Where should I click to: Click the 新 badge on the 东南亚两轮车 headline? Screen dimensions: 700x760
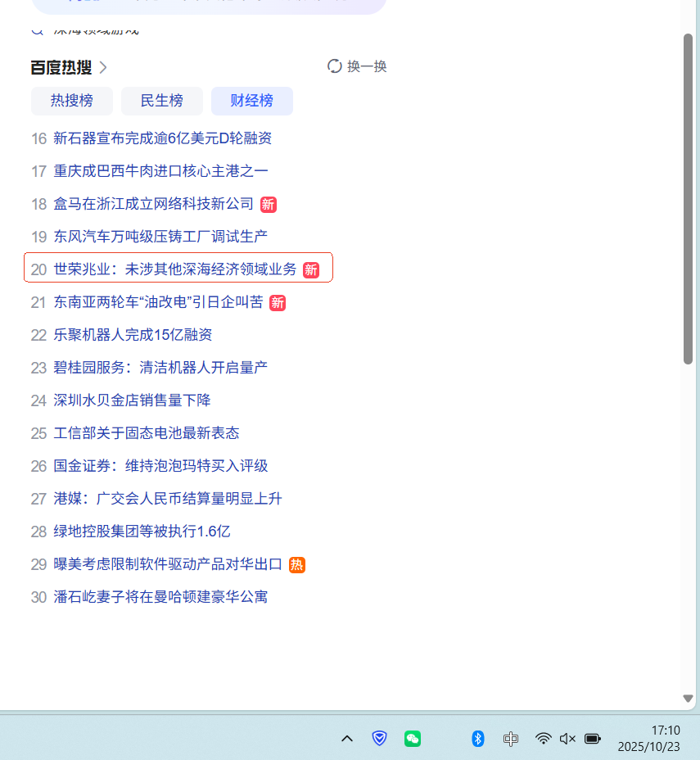pos(278,303)
